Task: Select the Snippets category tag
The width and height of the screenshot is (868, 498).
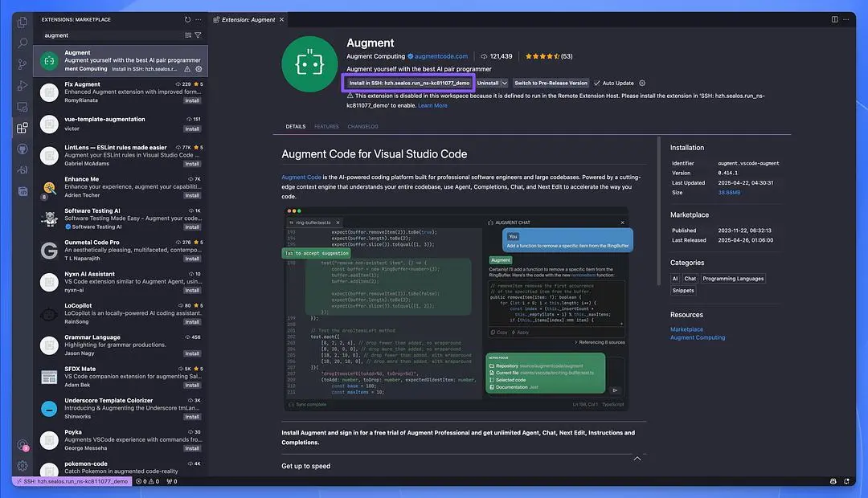Action: click(x=682, y=291)
